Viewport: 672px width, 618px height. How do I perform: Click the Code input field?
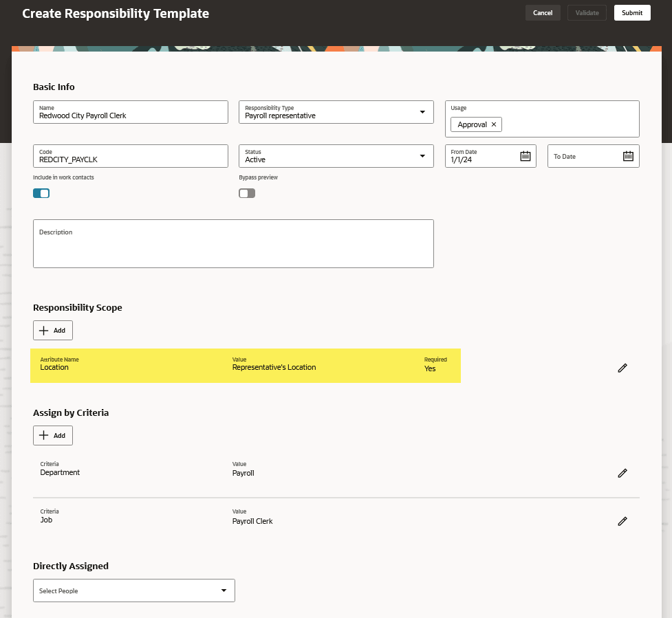click(130, 156)
